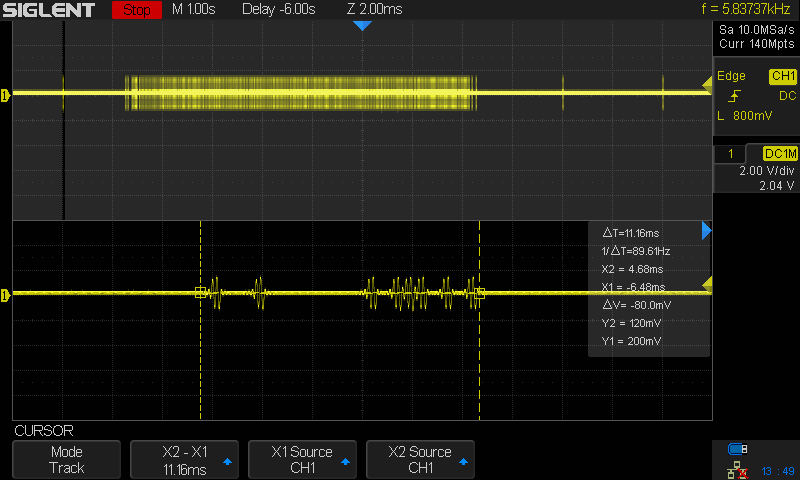The height and width of the screenshot is (480, 800).
Task: Click the X2 = 4.68ms readout
Action: pyautogui.click(x=632, y=269)
